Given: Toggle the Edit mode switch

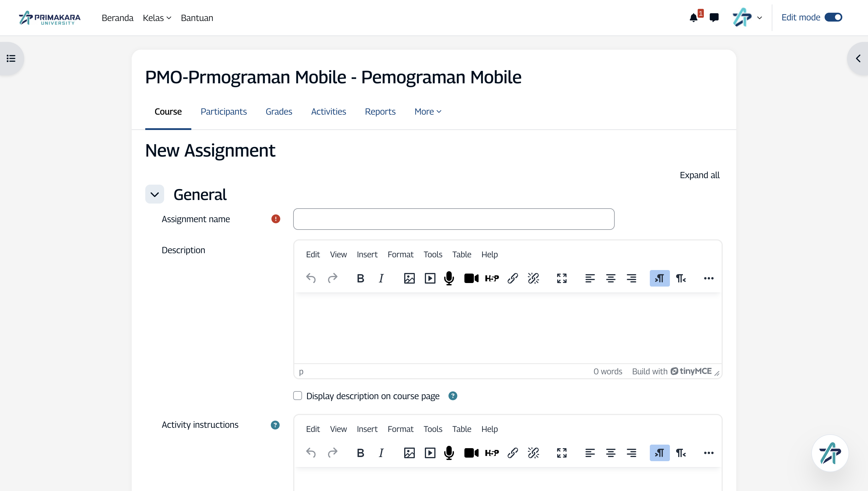Looking at the screenshot, I should click(x=833, y=17).
